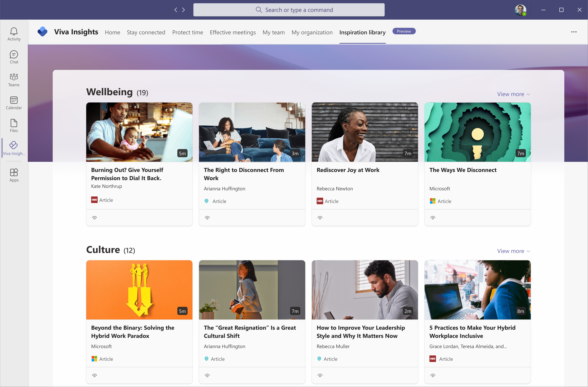Open Apps in the sidebar

(14, 175)
